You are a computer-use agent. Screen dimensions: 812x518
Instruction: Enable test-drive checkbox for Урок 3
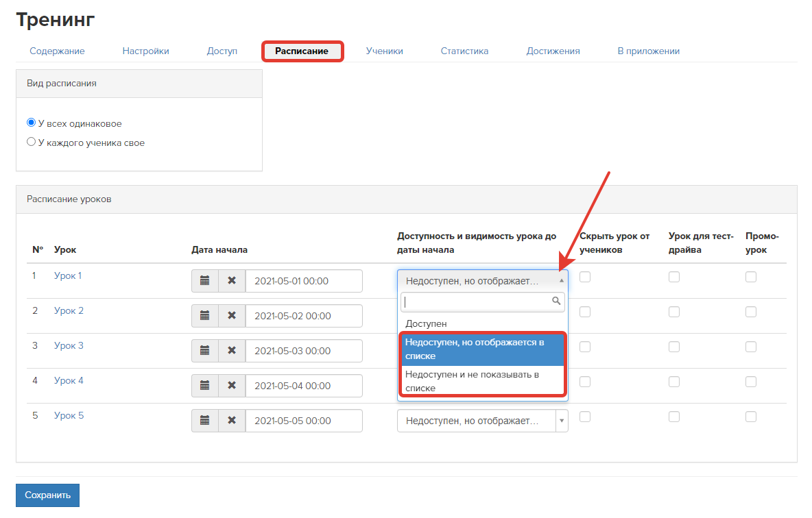click(674, 347)
